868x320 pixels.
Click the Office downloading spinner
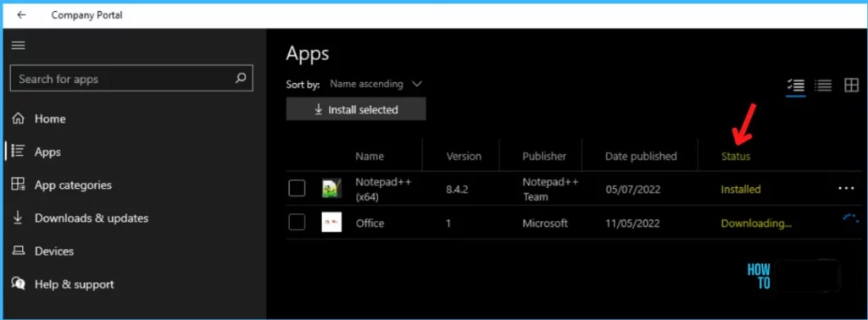849,219
